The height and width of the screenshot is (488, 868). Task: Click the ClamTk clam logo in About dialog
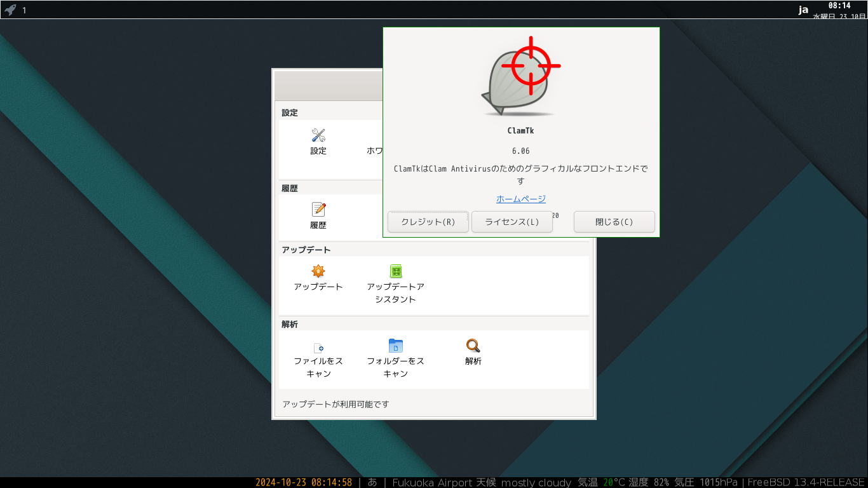520,76
